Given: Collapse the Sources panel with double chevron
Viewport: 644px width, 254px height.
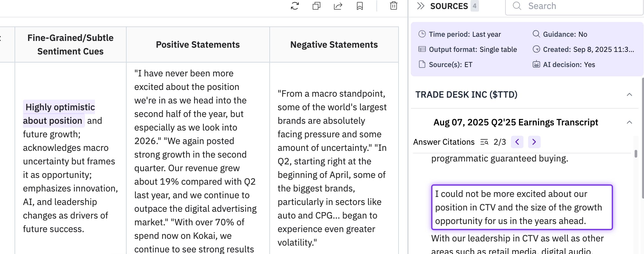Looking at the screenshot, I should click(420, 6).
